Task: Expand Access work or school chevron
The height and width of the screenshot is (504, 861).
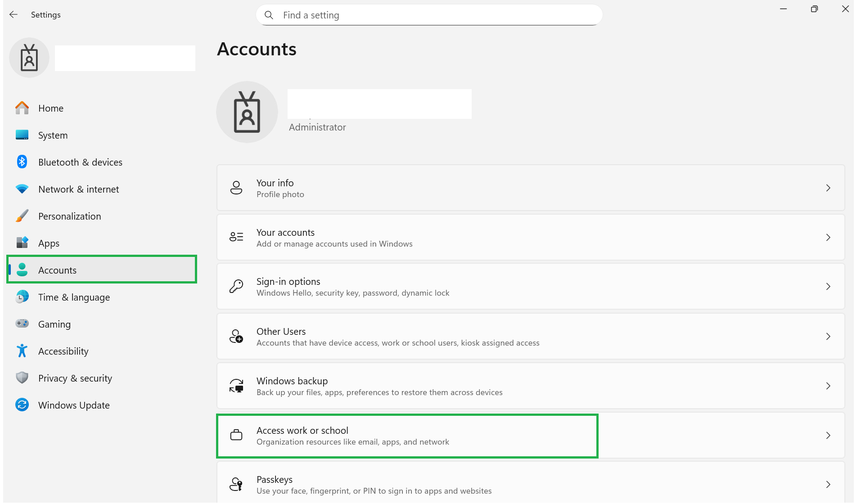Action: coord(828,435)
